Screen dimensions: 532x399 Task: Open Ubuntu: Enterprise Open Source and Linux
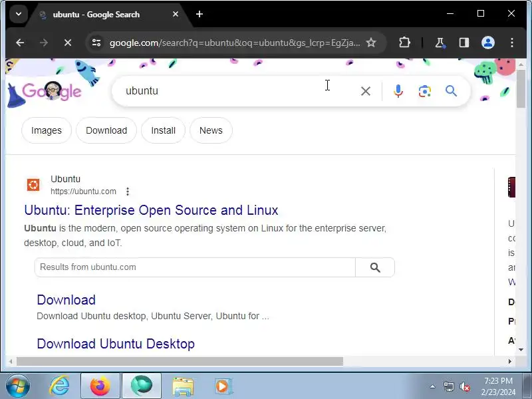pos(151,210)
